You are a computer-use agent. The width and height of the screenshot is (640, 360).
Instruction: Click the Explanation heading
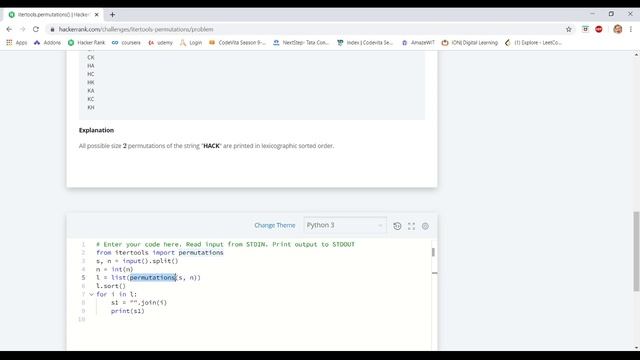(96, 130)
